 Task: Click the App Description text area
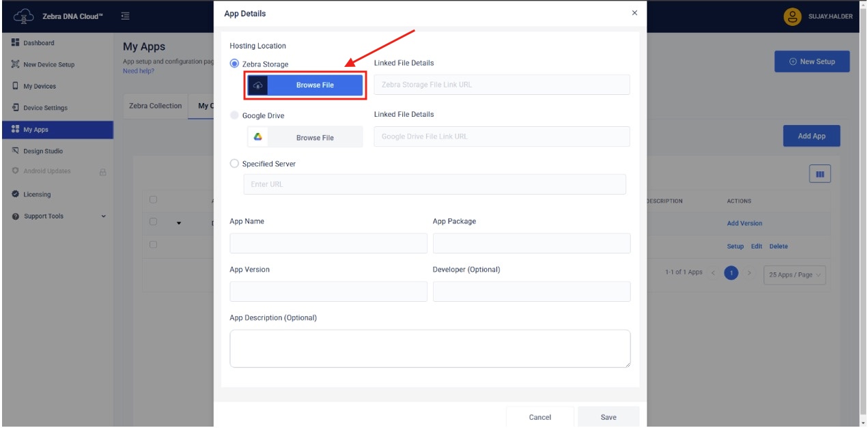(430, 349)
